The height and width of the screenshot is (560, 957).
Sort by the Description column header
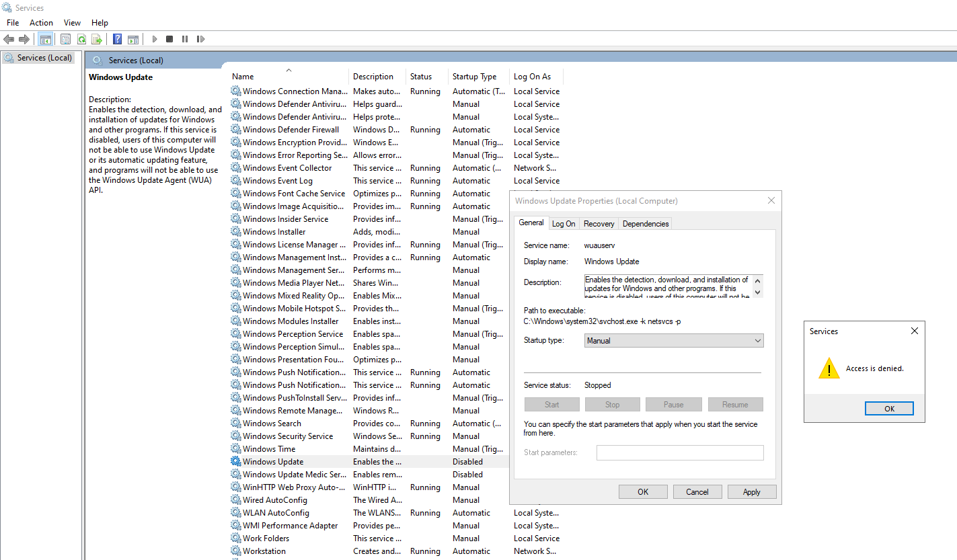(x=377, y=77)
